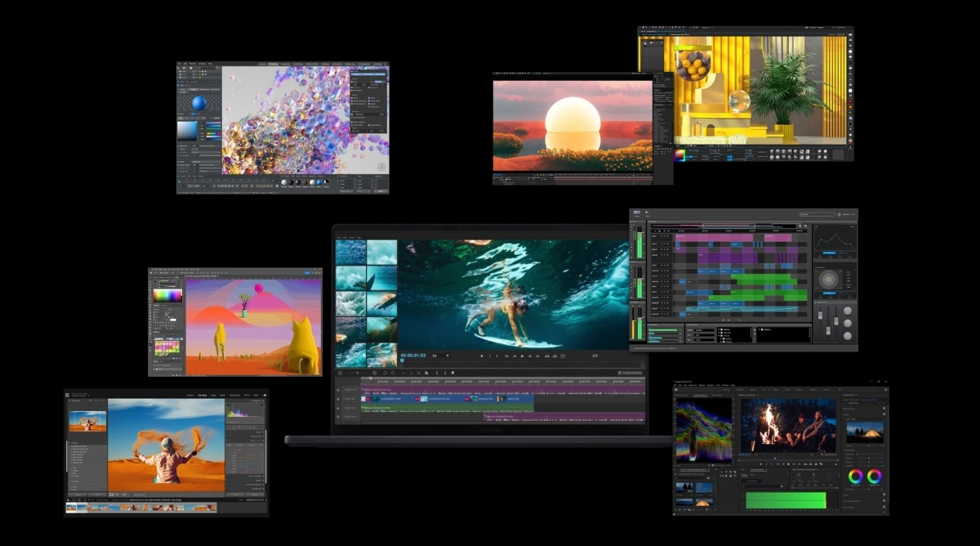Toggle the bottom purple audio track's header icon
Screen dimensions: 980x546
pos(340,417)
